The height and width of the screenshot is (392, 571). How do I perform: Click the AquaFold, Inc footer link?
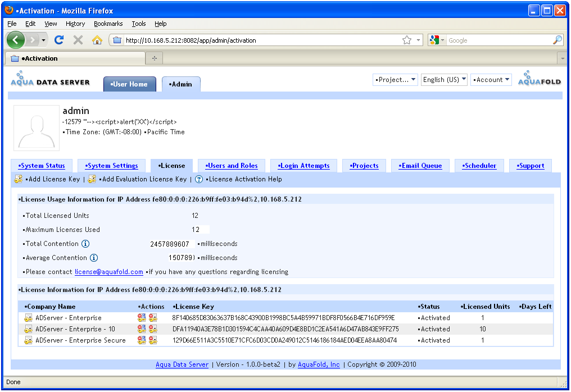(x=319, y=364)
